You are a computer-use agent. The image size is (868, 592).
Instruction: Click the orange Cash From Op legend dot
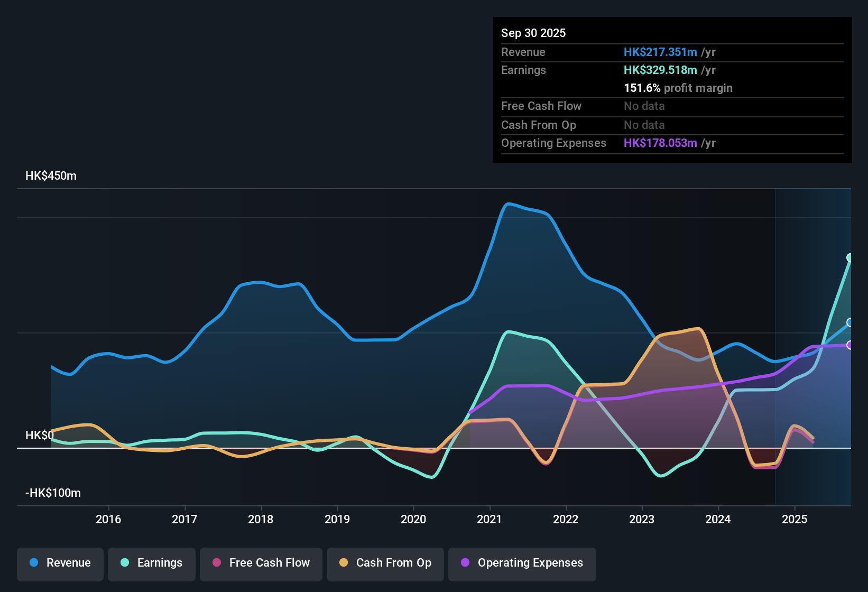pyautogui.click(x=344, y=563)
